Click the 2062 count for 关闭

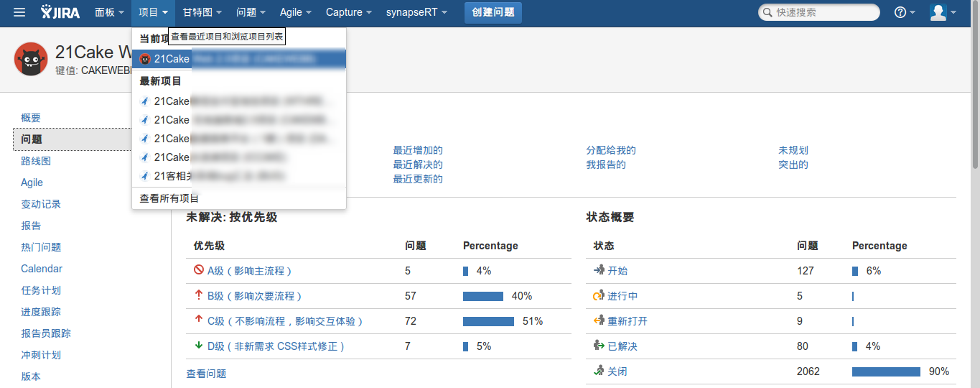[808, 371]
